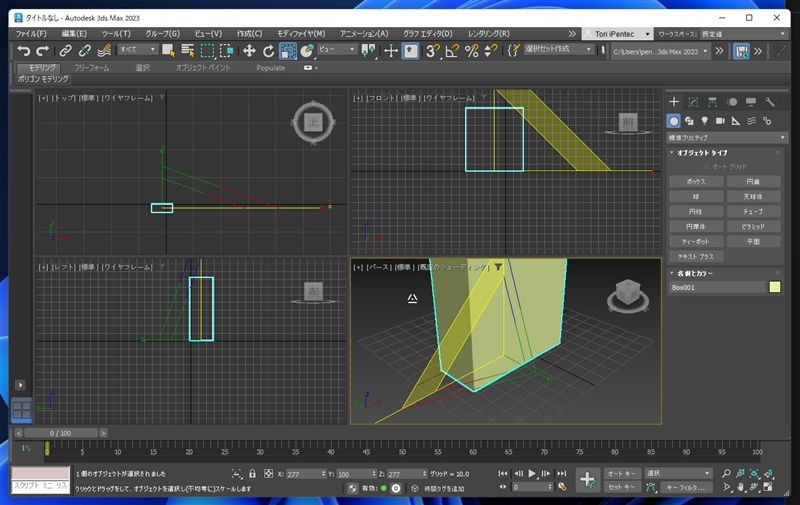
Task: Click the Redo arrow in the main toolbar
Action: click(x=43, y=50)
